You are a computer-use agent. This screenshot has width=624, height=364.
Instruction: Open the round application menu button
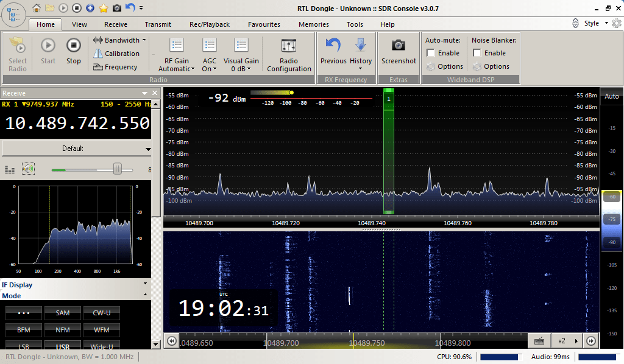[14, 15]
